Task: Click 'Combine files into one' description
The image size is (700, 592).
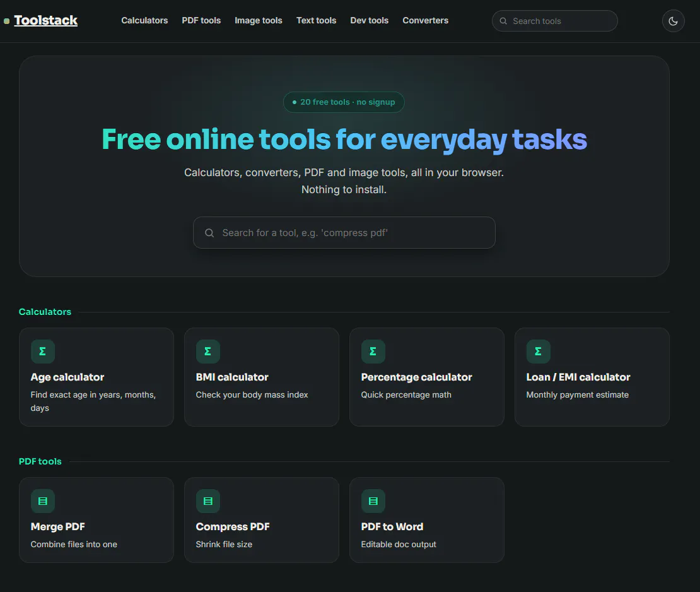Action: coord(74,545)
